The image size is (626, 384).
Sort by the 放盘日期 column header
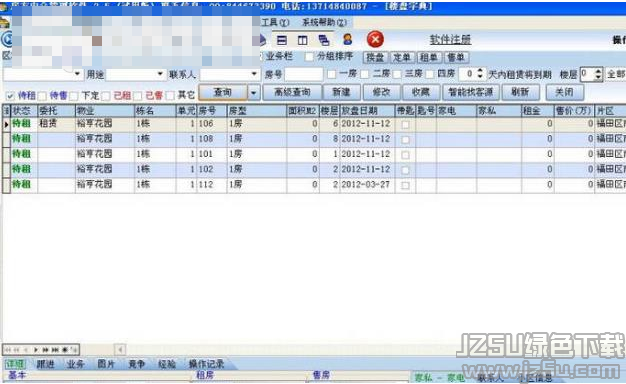click(x=367, y=111)
